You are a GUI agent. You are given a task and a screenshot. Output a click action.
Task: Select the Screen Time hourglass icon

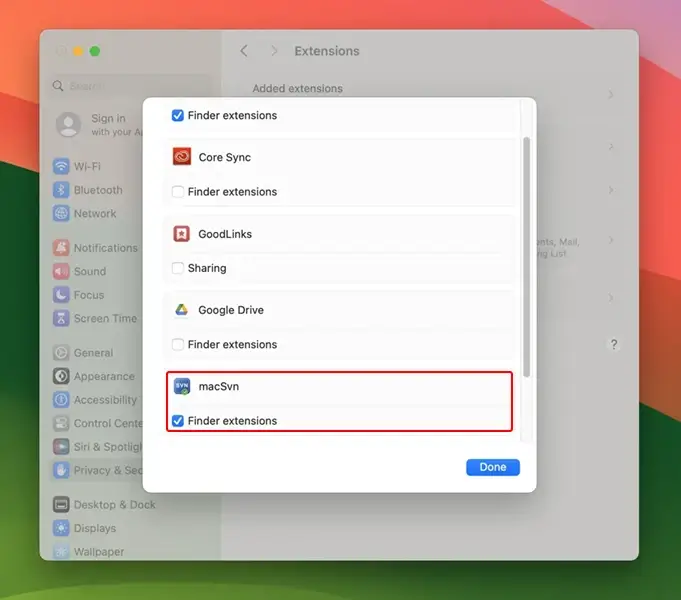coord(61,318)
